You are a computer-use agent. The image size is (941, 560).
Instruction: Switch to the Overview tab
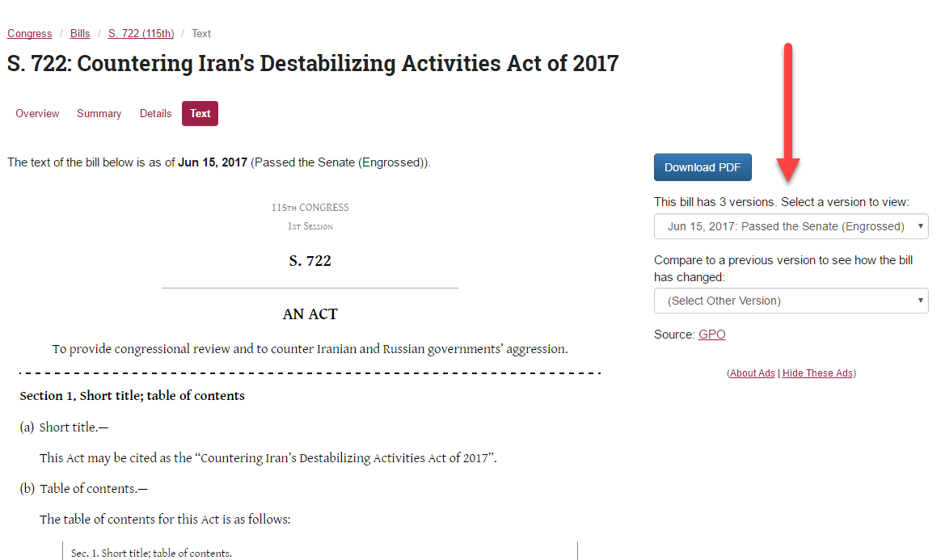tap(37, 114)
